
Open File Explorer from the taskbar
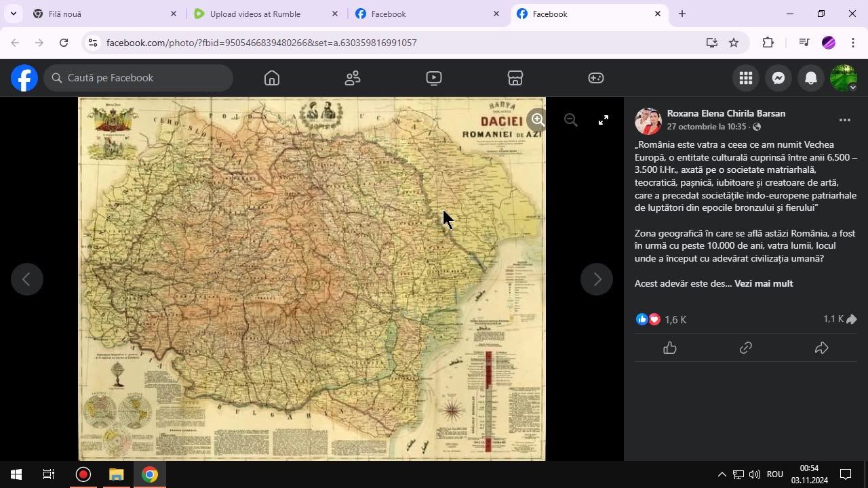[117, 474]
